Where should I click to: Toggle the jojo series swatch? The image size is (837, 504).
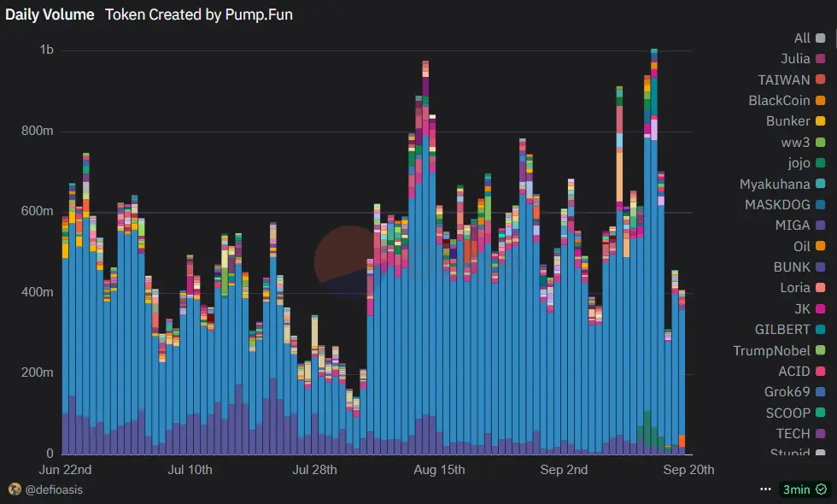821,163
